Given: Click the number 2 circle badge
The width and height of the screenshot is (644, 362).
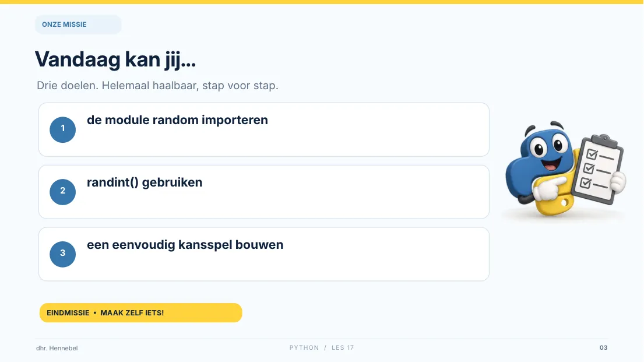Looking at the screenshot, I should point(63,192).
